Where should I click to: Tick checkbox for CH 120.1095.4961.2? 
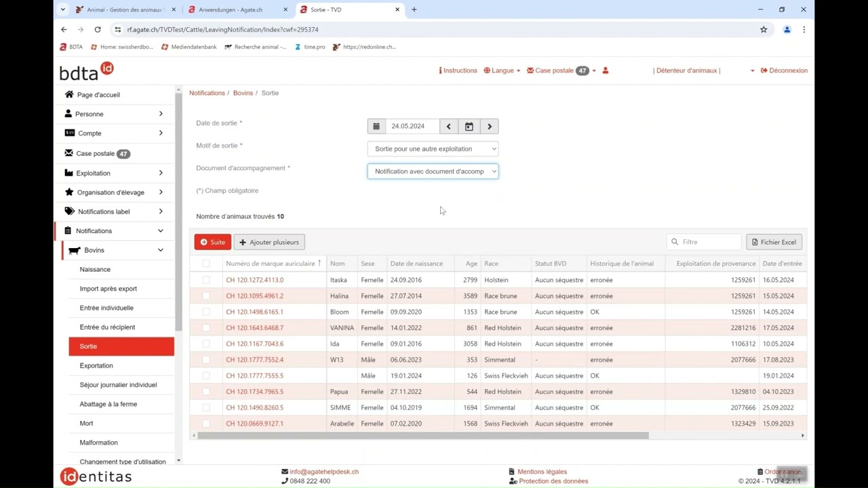point(206,296)
